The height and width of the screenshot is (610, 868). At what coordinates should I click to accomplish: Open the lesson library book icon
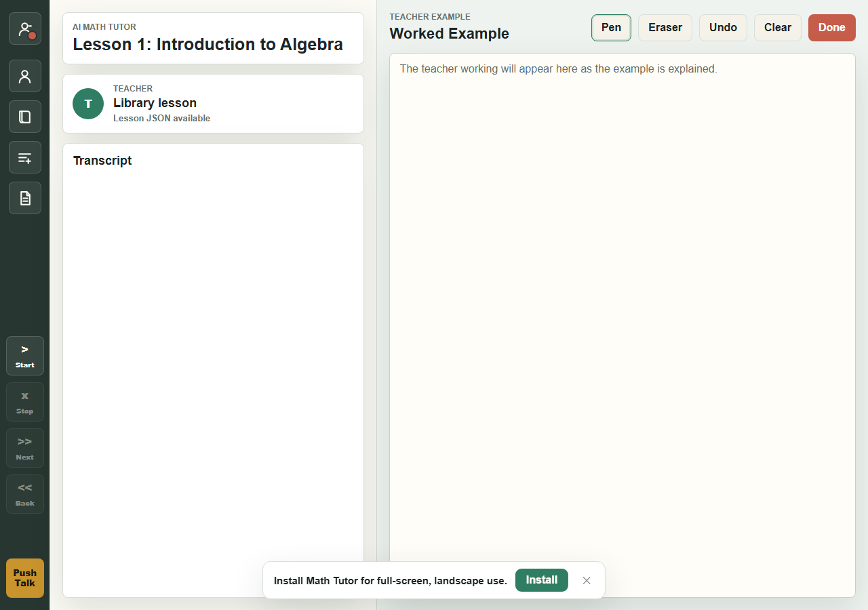coord(25,117)
